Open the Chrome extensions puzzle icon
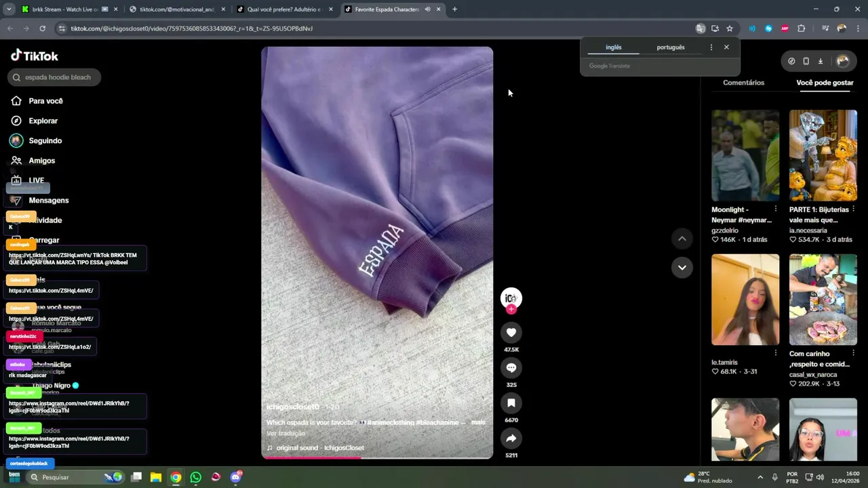868x488 pixels. (x=802, y=28)
